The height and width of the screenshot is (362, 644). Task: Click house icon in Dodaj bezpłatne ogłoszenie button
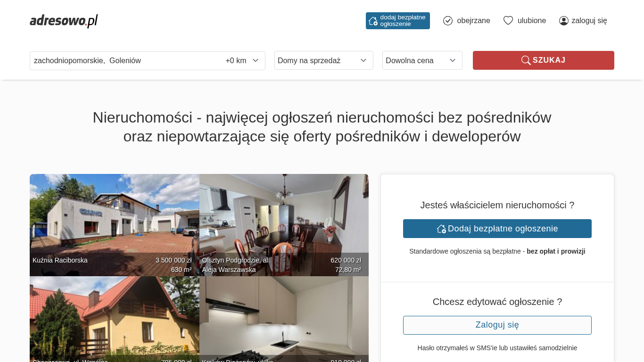pyautogui.click(x=441, y=229)
